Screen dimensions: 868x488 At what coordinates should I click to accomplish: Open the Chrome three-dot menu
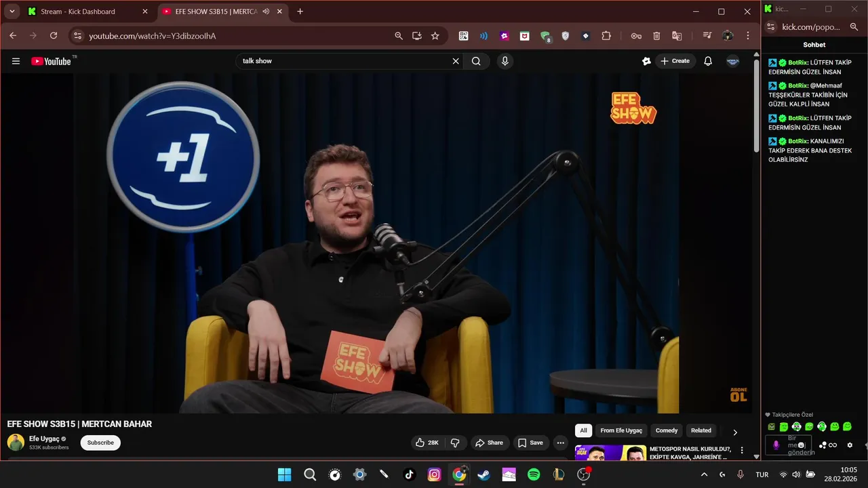click(x=748, y=36)
